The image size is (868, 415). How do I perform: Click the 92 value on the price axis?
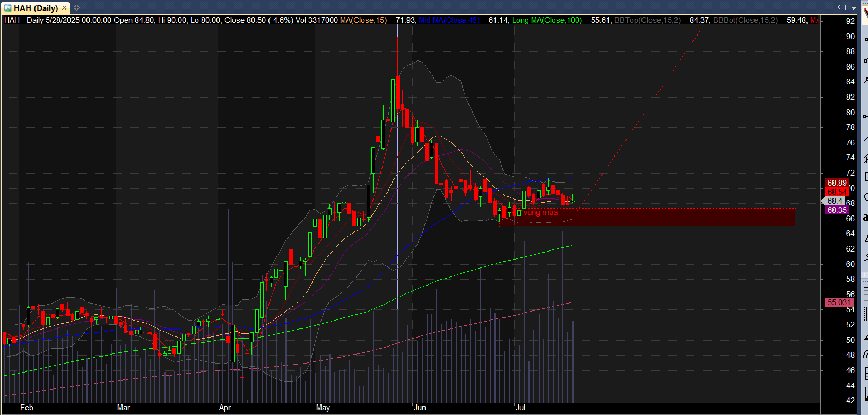point(850,21)
